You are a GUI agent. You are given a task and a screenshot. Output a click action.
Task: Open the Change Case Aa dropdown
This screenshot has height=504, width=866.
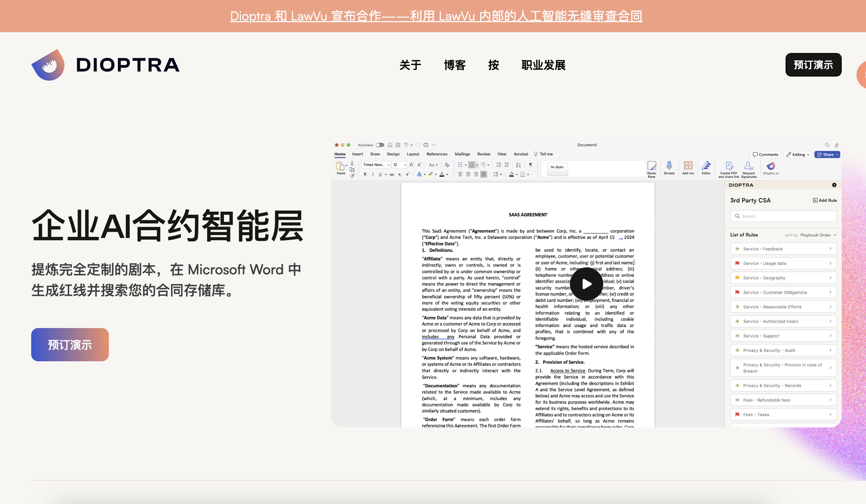433,165
